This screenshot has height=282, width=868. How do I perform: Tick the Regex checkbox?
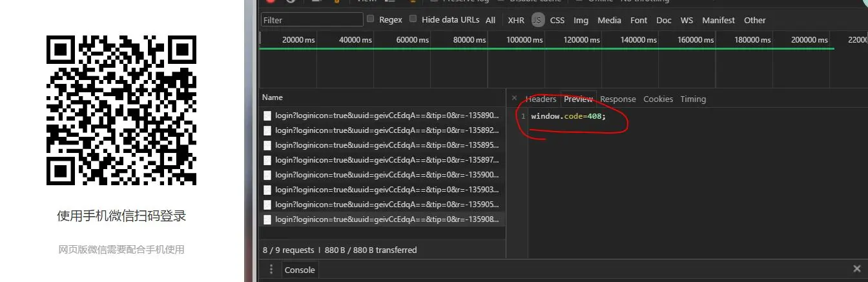370,19
